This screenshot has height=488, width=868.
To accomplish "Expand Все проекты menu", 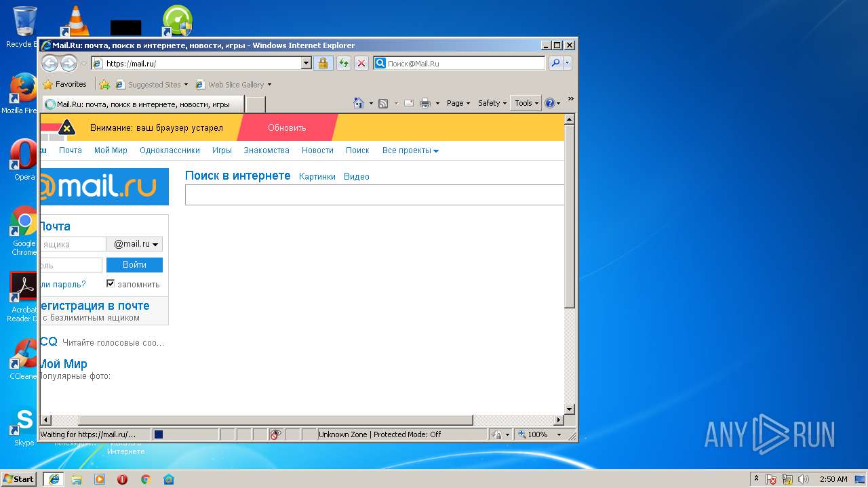I will [410, 150].
